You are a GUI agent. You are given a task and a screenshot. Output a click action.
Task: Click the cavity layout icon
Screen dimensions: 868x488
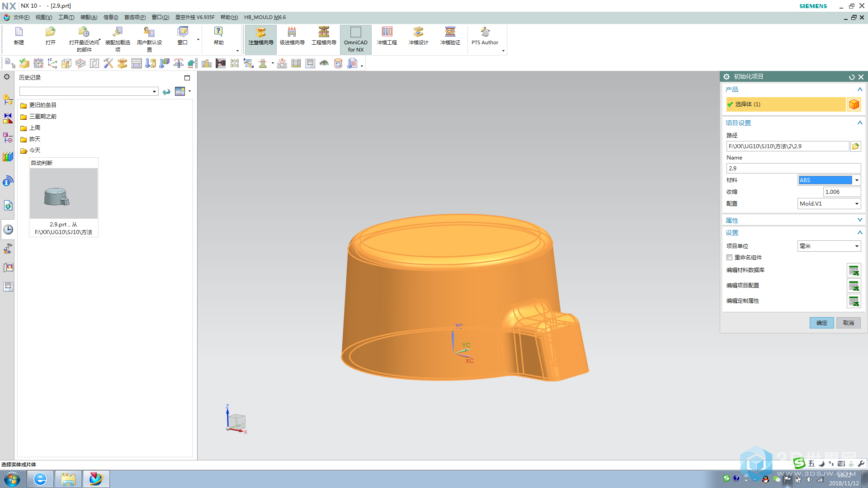(x=94, y=63)
